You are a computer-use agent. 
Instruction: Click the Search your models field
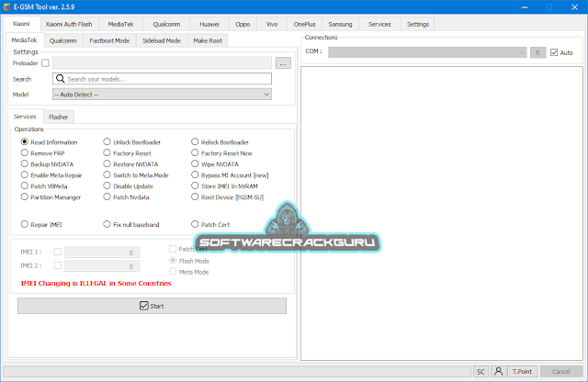[x=162, y=79]
